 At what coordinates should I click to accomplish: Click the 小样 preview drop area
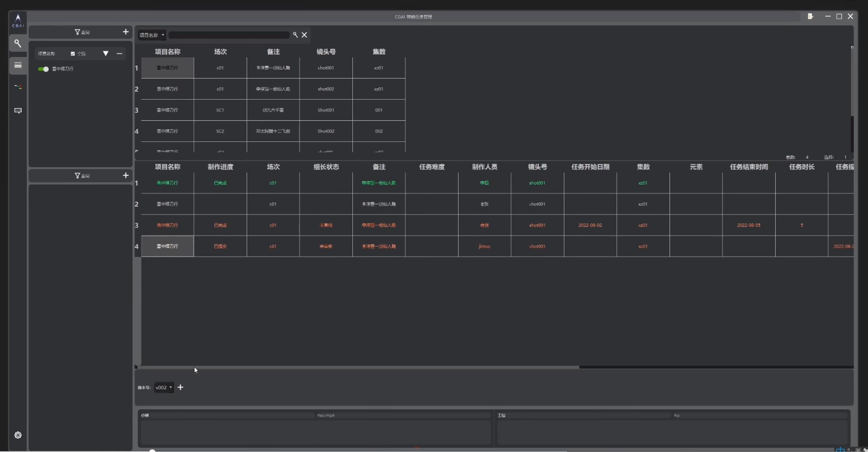tap(315, 432)
